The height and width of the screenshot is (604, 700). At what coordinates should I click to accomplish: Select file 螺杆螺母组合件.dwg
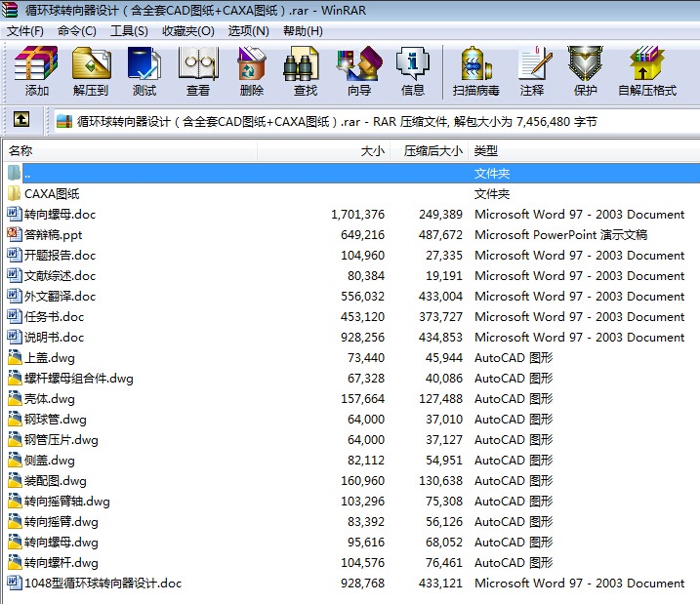(79, 379)
